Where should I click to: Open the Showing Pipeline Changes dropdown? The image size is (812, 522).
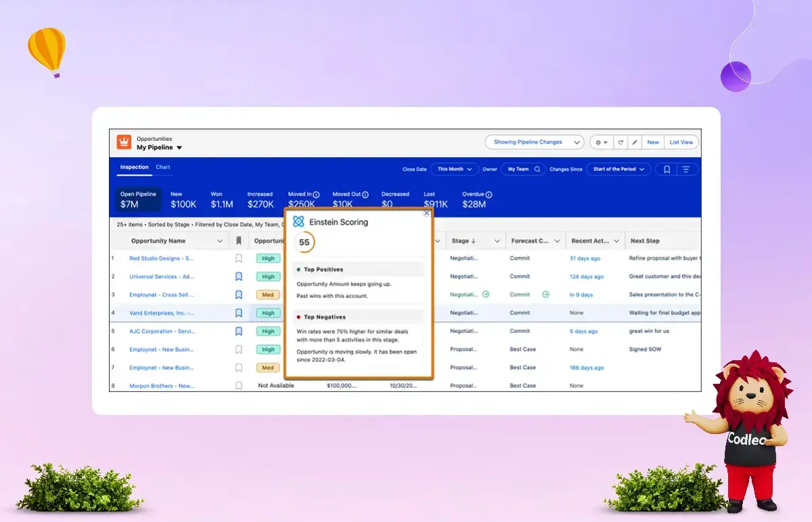click(x=534, y=142)
